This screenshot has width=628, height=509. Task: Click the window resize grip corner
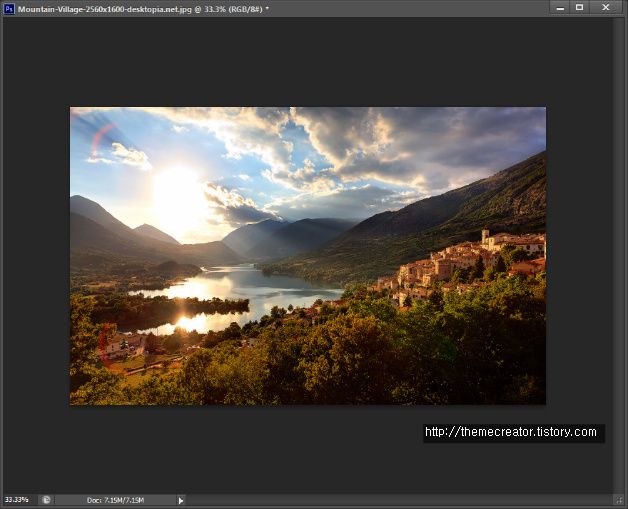pos(620,500)
